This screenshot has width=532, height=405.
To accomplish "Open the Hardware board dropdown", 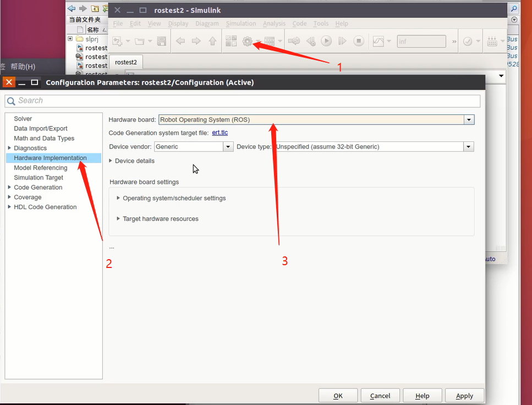I will click(469, 120).
